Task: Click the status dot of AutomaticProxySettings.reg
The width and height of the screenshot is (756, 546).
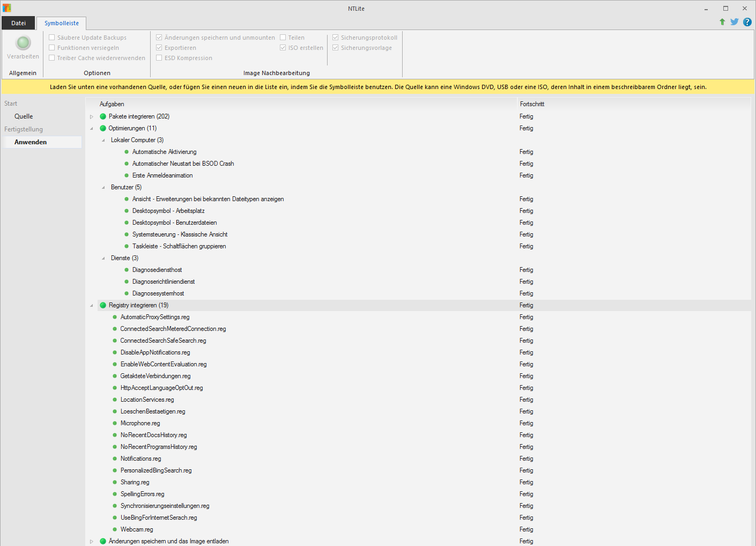Action: point(115,317)
